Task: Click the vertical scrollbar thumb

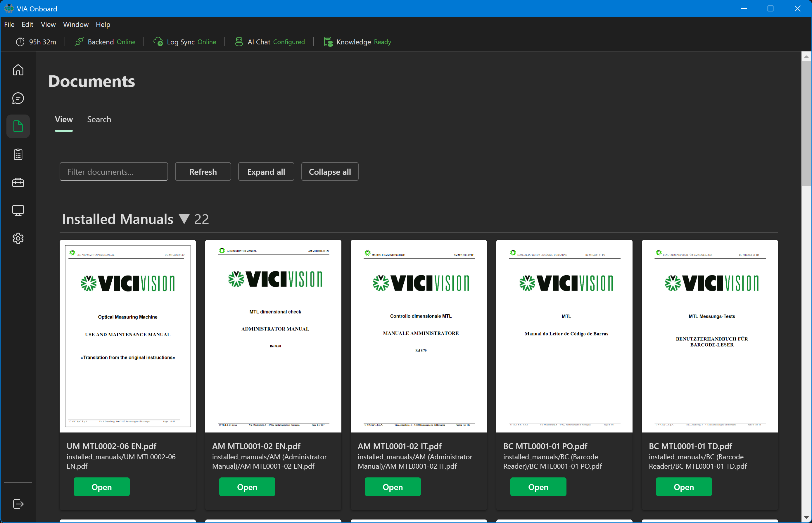Action: click(x=806, y=124)
